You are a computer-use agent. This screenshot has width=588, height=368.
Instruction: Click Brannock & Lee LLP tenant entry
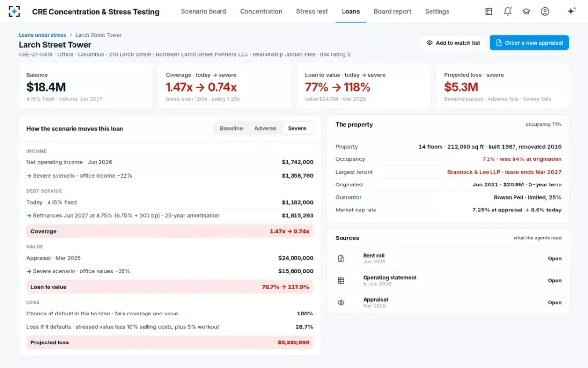click(504, 172)
